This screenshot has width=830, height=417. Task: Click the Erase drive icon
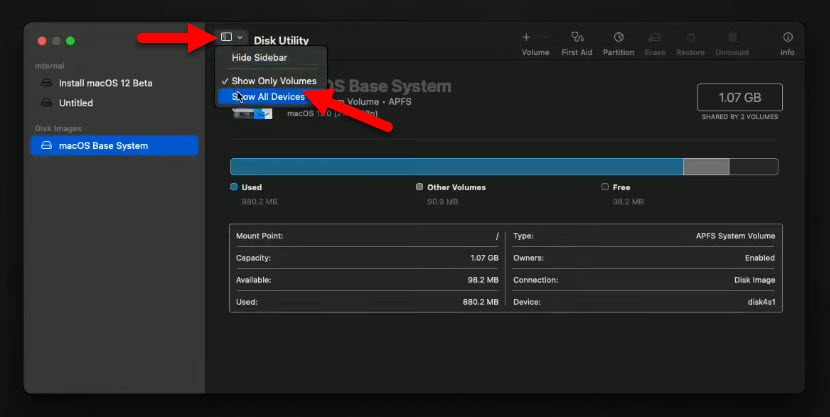click(x=655, y=37)
